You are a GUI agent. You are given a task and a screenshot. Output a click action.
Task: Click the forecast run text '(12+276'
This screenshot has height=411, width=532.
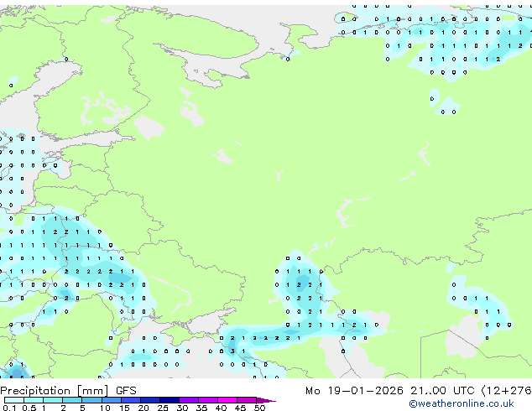pyautogui.click(x=506, y=391)
